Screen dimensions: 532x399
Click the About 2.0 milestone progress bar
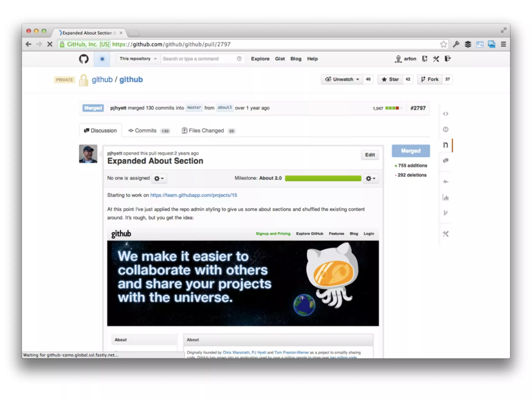(x=323, y=178)
